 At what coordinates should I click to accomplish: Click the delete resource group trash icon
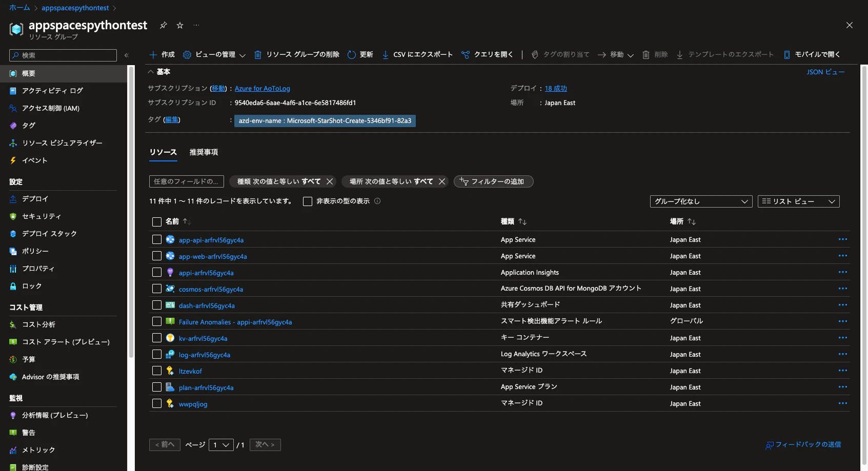point(258,55)
